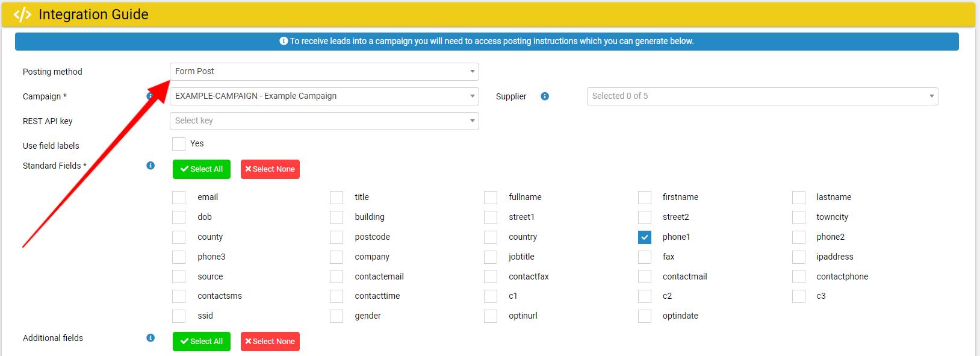
Task: Uncheck the phone1 checkbox
Action: pos(645,237)
